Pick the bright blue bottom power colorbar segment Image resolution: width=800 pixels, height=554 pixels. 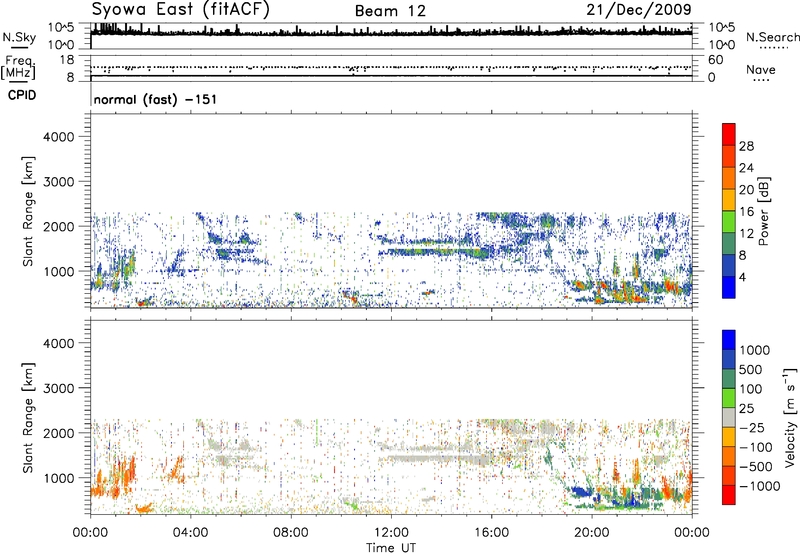tap(729, 288)
